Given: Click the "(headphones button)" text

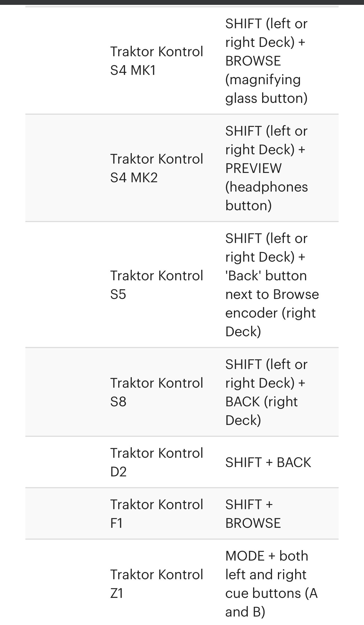Looking at the screenshot, I should pos(266,196).
